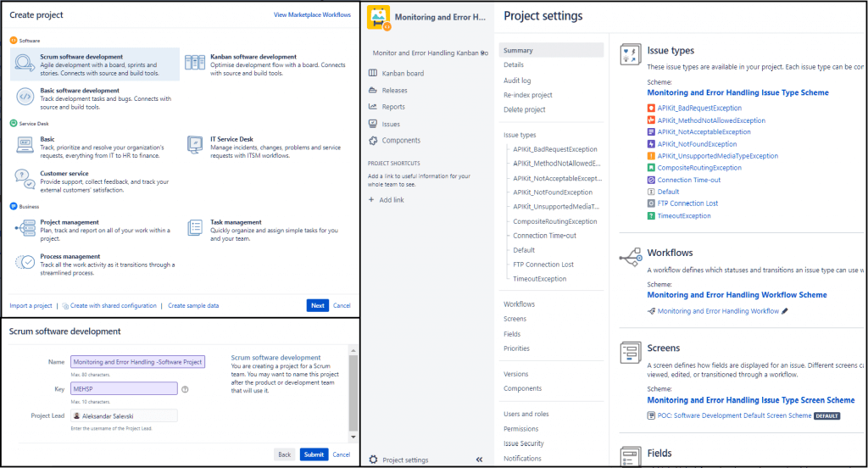Open Components puzzle icon in sidebar
This screenshot has width=868, height=468.
373,141
